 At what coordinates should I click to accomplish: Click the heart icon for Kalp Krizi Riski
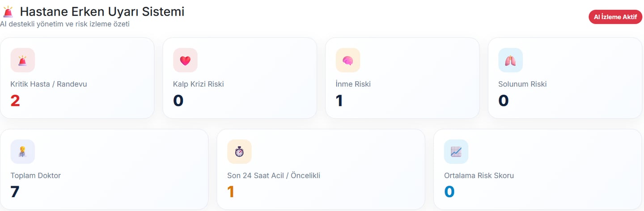tap(185, 60)
